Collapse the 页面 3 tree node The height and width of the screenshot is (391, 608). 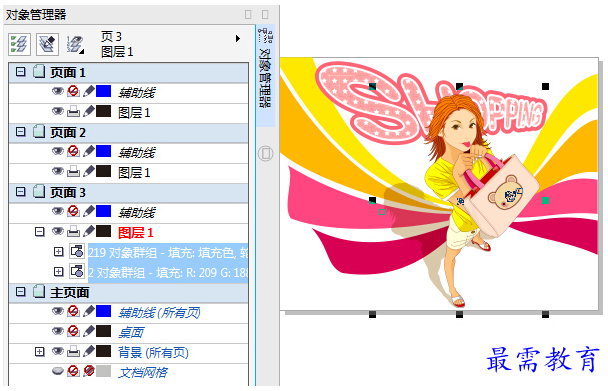click(x=21, y=192)
